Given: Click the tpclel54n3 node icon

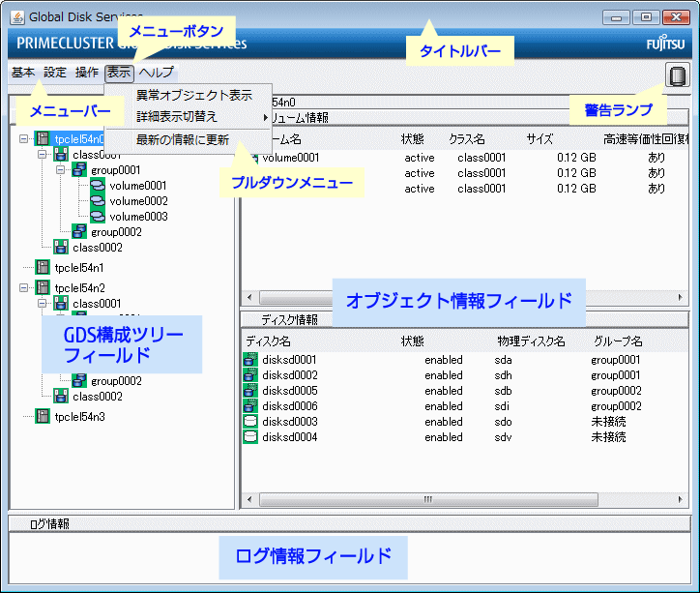Looking at the screenshot, I should 43,417.
